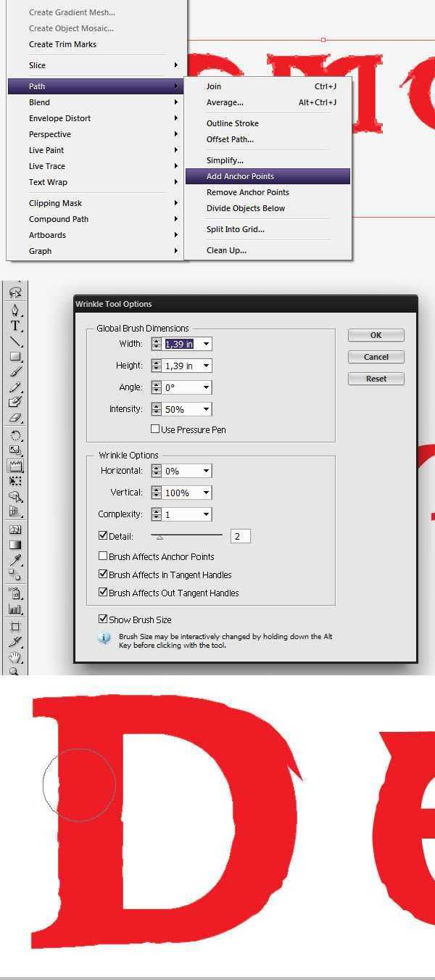Open the Intensity dropdown arrow
The width and height of the screenshot is (435, 980).
click(206, 409)
